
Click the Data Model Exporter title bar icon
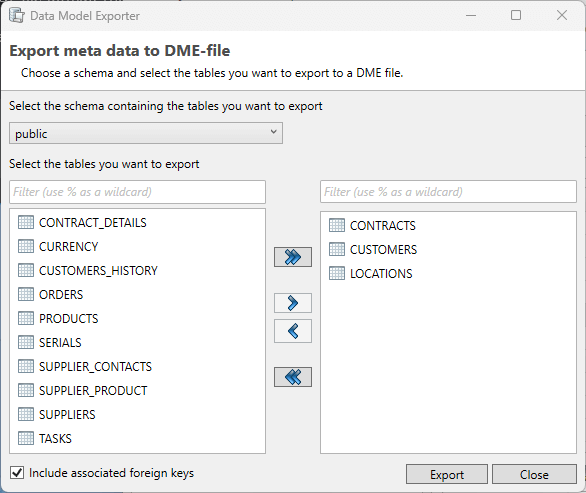click(x=17, y=16)
